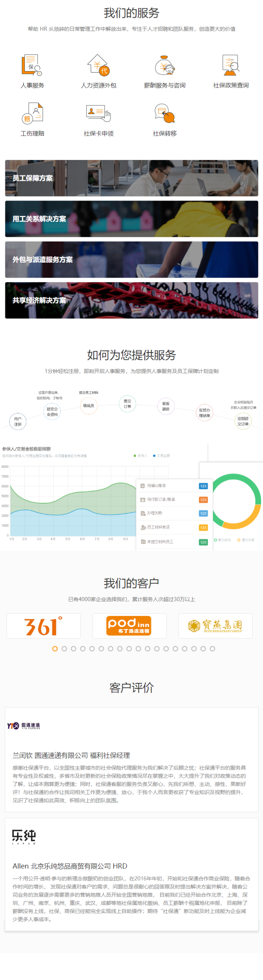The height and width of the screenshot is (980, 263).
Task: Open the 未提交材料员工 list row
Action: [174, 541]
